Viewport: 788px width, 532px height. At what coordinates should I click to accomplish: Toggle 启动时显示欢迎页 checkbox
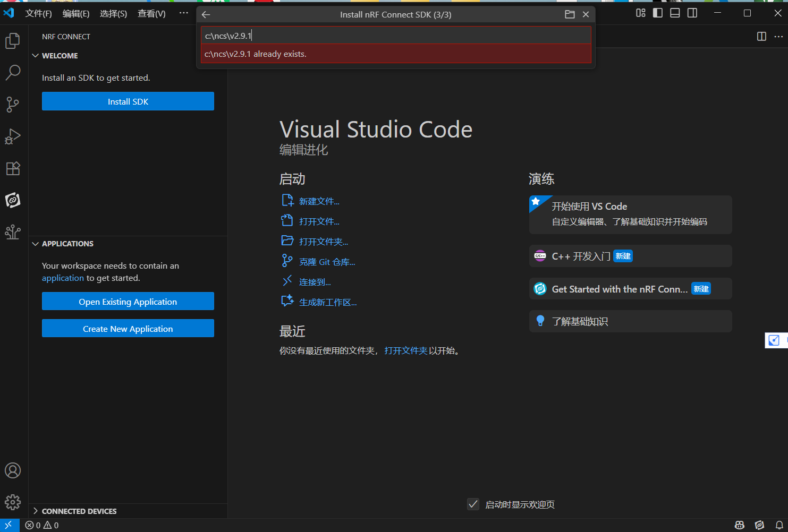tap(473, 504)
